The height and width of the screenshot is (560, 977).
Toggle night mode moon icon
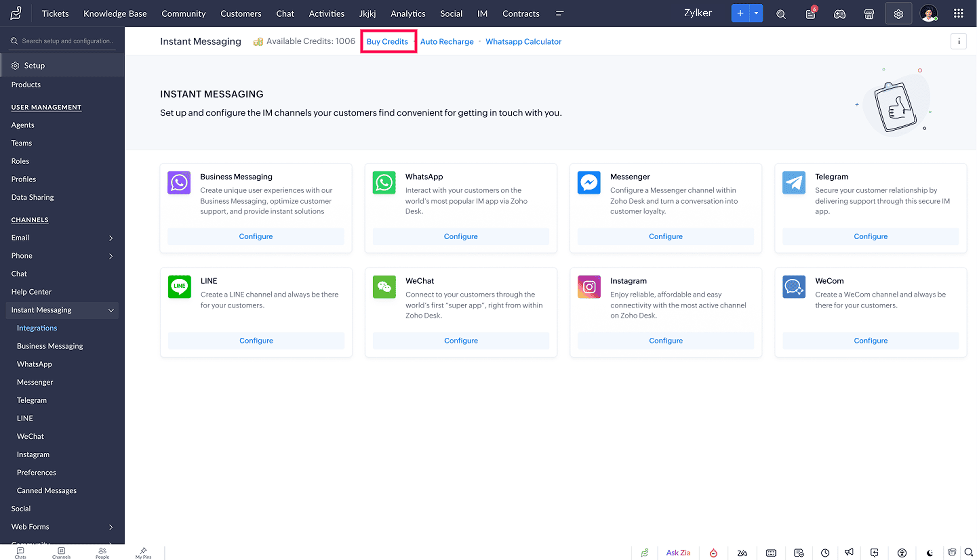point(930,553)
